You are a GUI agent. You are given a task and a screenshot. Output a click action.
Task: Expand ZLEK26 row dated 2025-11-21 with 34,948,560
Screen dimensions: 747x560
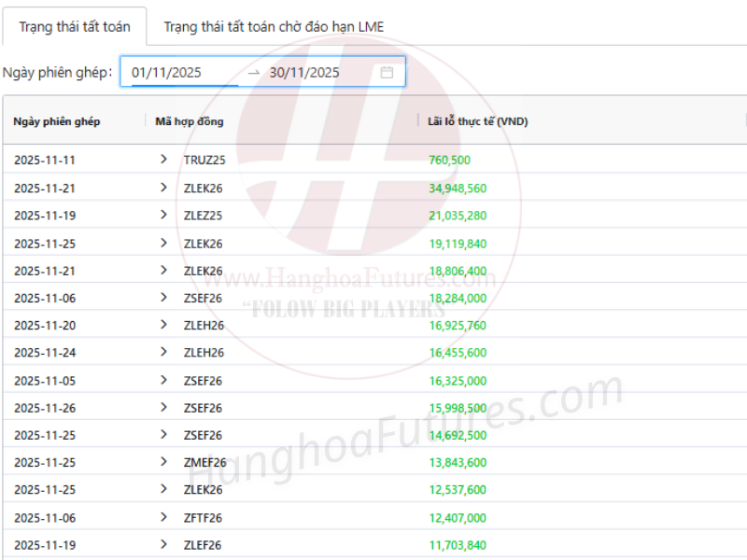pyautogui.click(x=164, y=188)
